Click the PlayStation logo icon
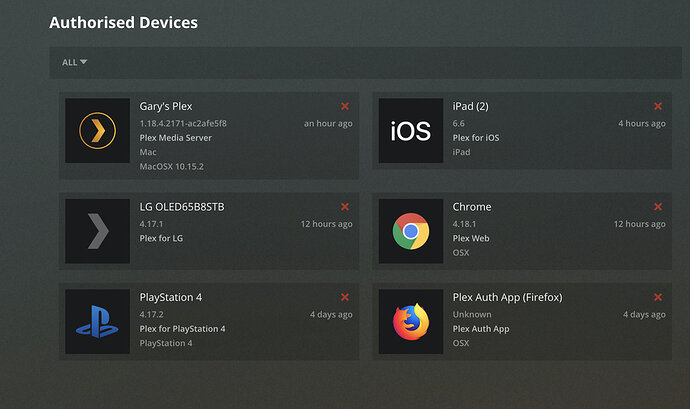690x409 pixels. click(x=97, y=322)
